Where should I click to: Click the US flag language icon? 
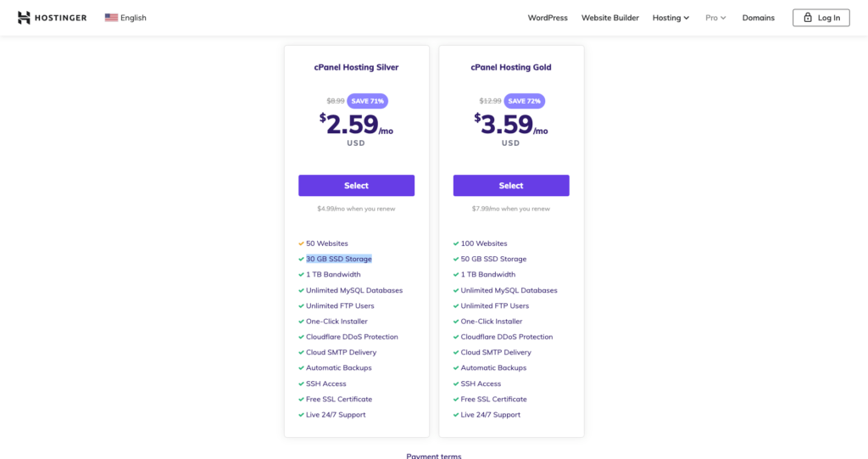111,18
